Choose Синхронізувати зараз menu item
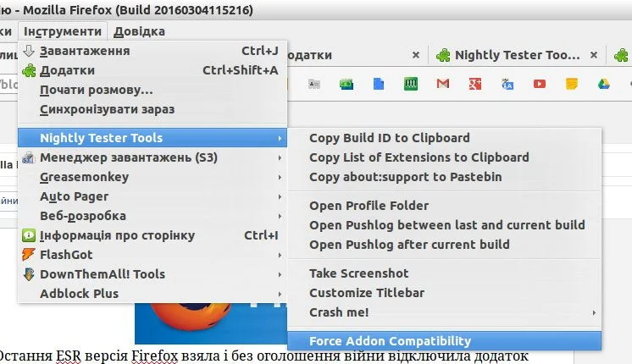The image size is (632, 364). point(152,109)
